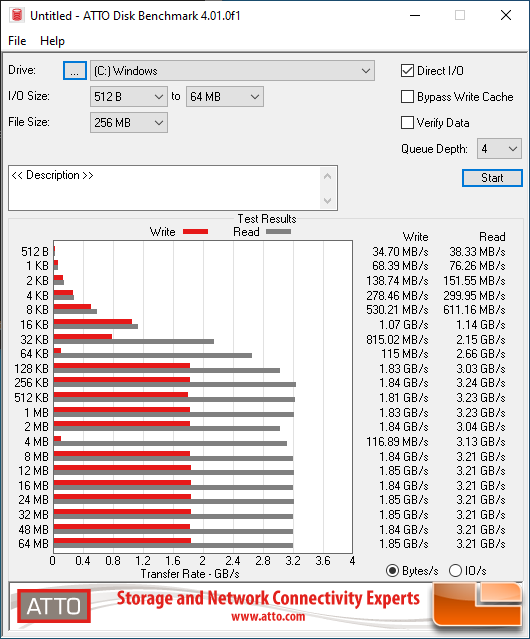Image resolution: width=530 pixels, height=639 pixels.
Task: Click the gray Read legend swatch
Action: tap(278, 231)
